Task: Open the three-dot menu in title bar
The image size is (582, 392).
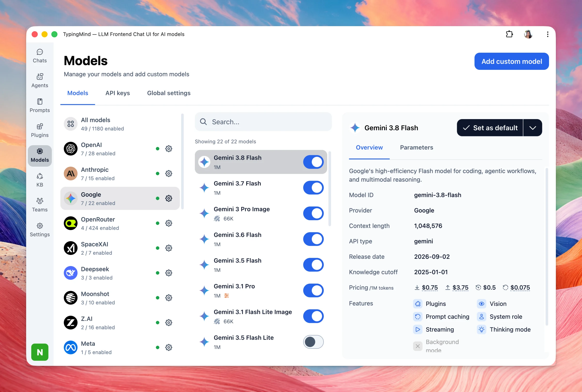Action: point(548,34)
